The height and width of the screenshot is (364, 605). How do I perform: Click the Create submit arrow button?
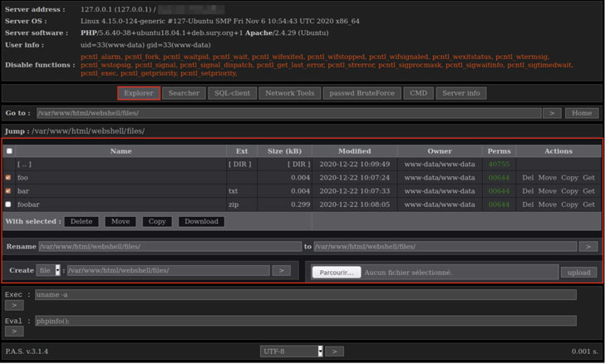click(x=281, y=270)
